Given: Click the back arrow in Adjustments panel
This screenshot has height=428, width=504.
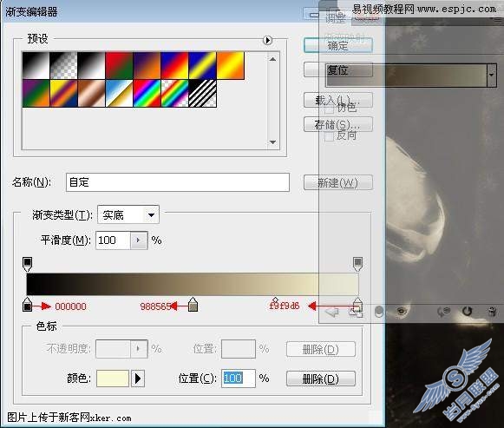Looking at the screenshot, I should tap(331, 312).
